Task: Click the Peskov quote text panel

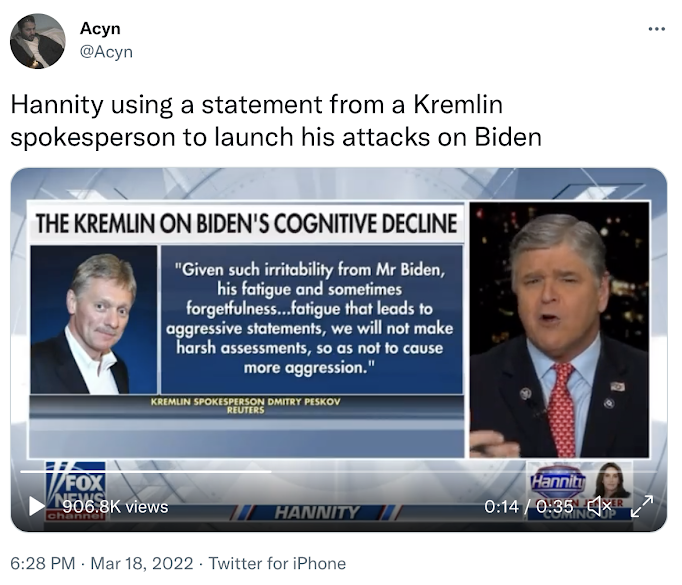Action: 312,320
